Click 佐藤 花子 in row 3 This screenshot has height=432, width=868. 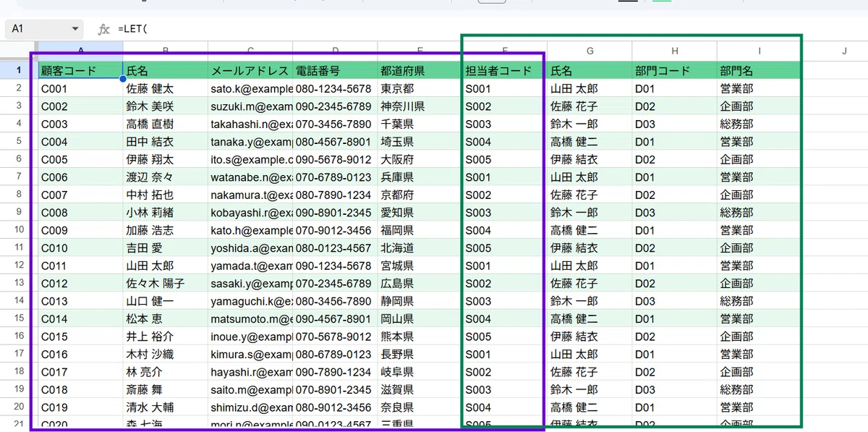590,106
